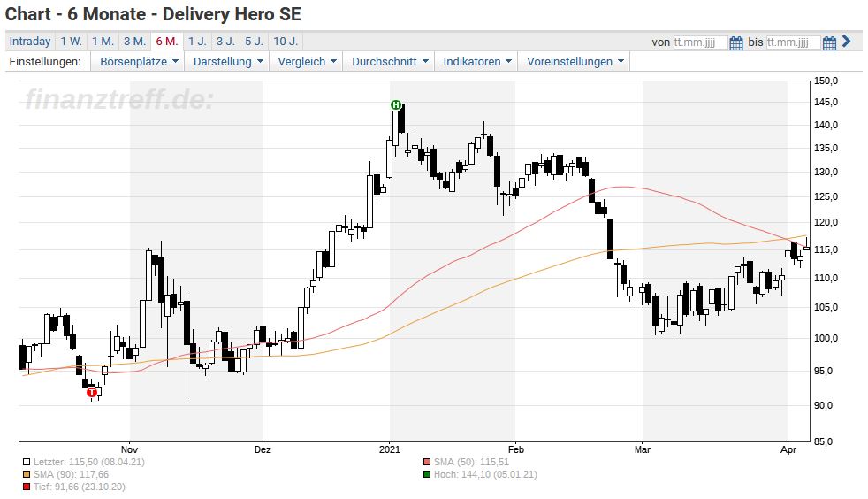868x499 pixels.
Task: Click the red T low marker
Action: (92, 392)
